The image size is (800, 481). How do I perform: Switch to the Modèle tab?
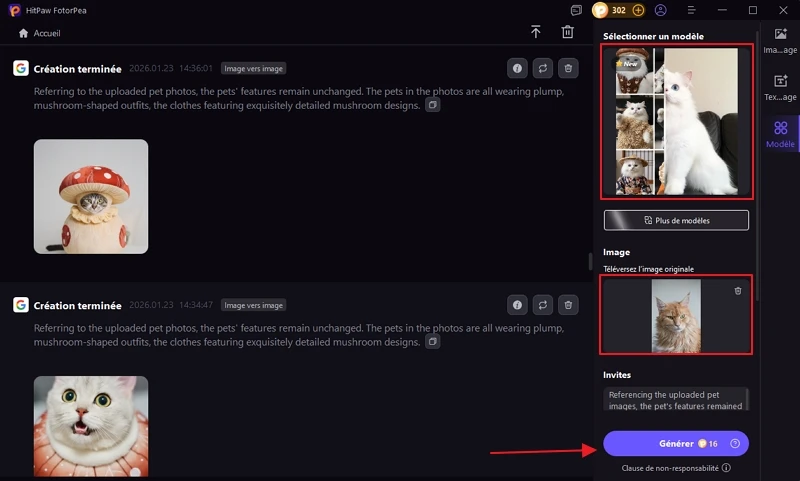[780, 134]
